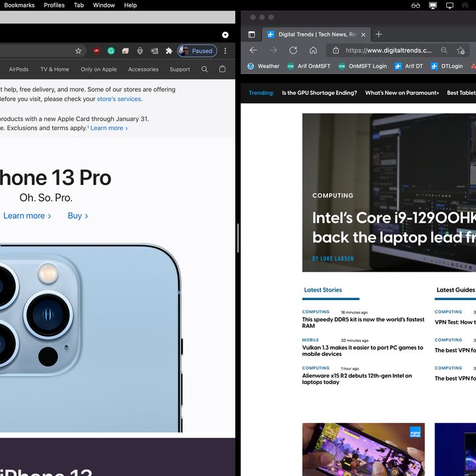Image resolution: width=476 pixels, height=476 pixels.
Task: Close the Digital Trends tab
Action: pyautogui.click(x=363, y=34)
